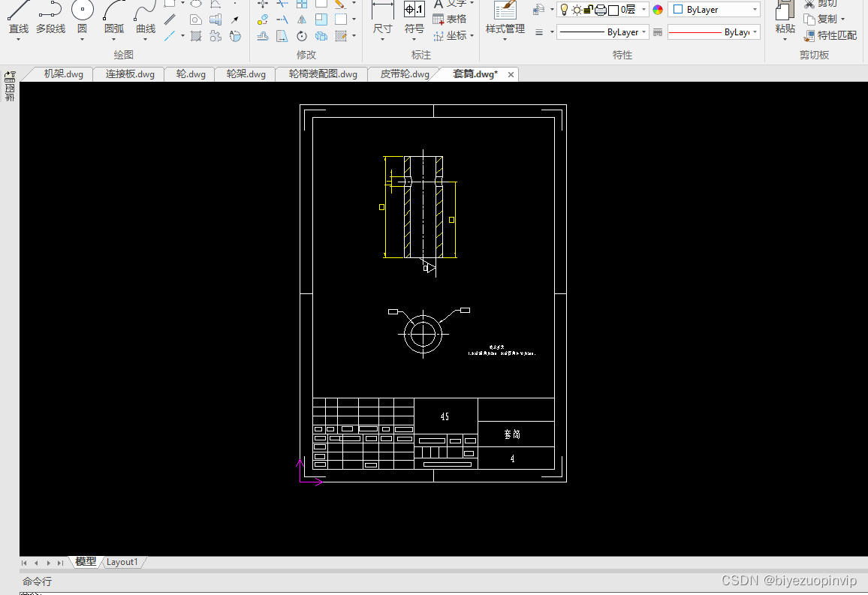This screenshot has height=595, width=868.
Task: Click the gear-shaped parts icon in 绘图
Action: click(215, 37)
